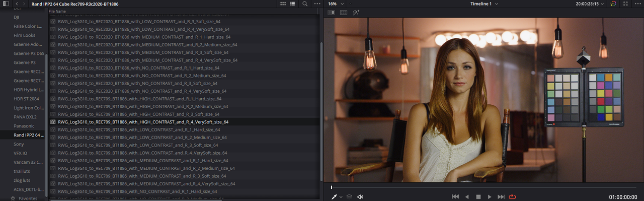Select REC709 HIGH_CONTRAST R_1 Hard LUT

[184, 99]
